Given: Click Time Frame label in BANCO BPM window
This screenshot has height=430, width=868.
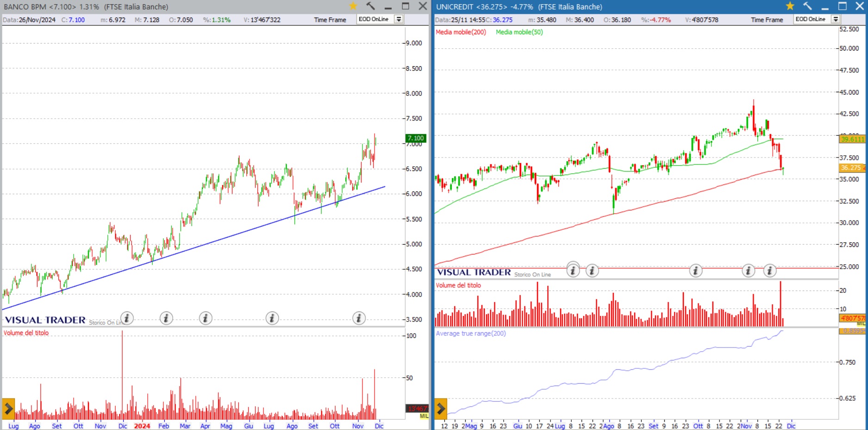Looking at the screenshot, I should point(330,19).
